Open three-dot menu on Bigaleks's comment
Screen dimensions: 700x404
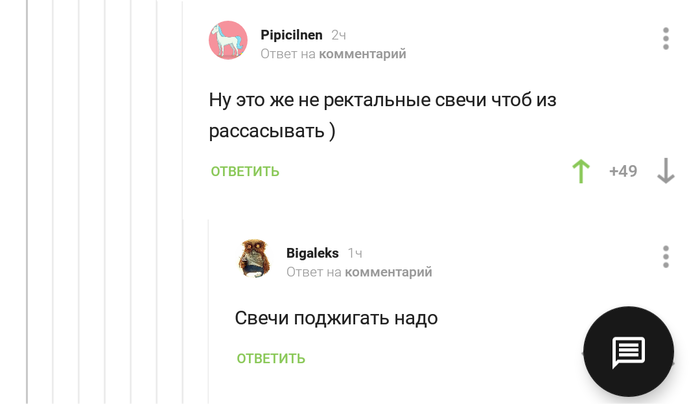click(666, 256)
